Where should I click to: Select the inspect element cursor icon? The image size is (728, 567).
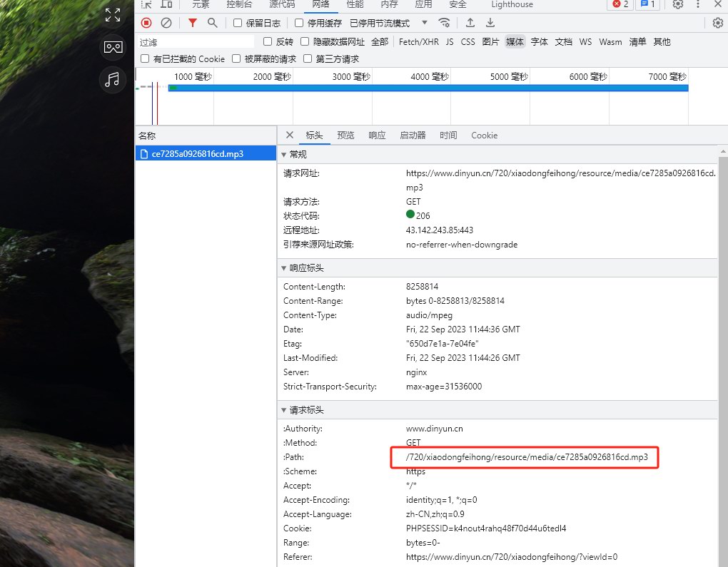[x=146, y=6]
